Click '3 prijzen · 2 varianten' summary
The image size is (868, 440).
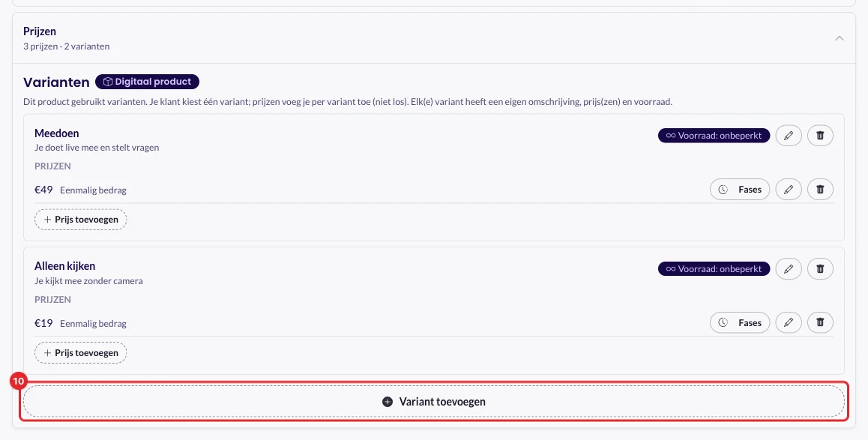pos(67,46)
